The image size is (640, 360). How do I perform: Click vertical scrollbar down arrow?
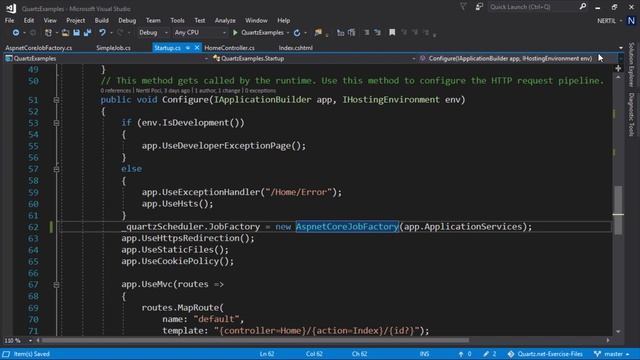[618, 331]
